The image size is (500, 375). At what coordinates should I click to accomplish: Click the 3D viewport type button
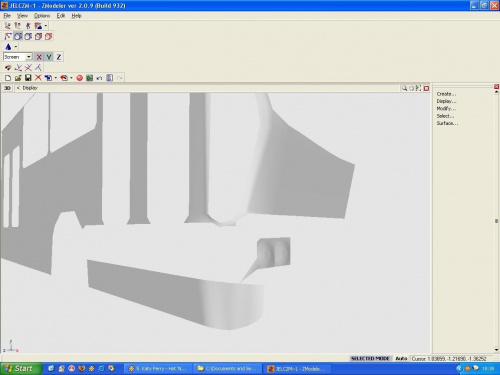tap(7, 88)
